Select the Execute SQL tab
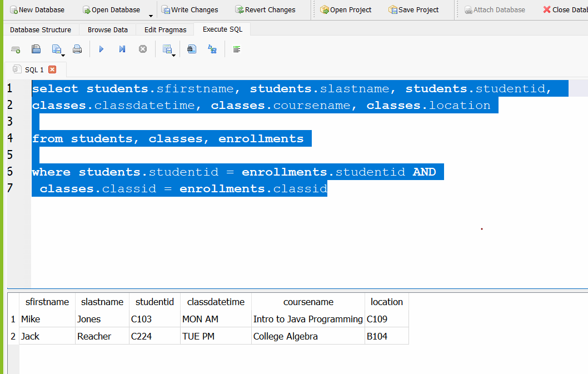The height and width of the screenshot is (374, 588). pos(222,29)
